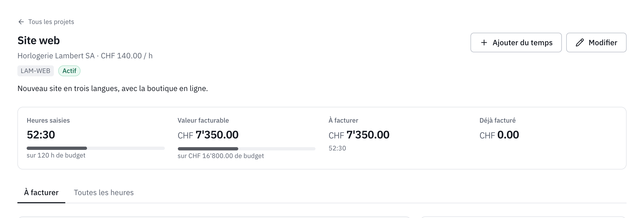
Task: Click the LAM-WEB project code tag
Action: coord(36,71)
